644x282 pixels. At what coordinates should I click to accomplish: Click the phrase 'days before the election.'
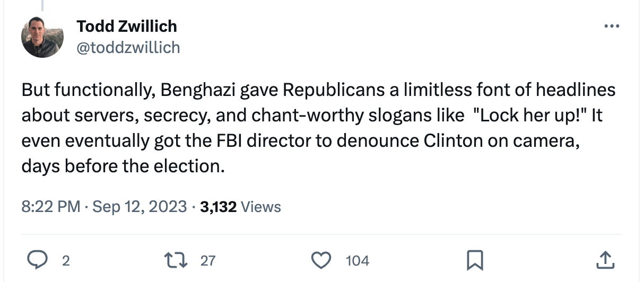pos(121,166)
